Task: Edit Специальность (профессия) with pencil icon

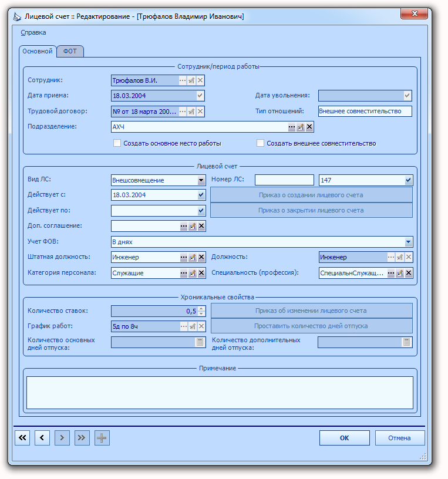Action: click(400, 273)
